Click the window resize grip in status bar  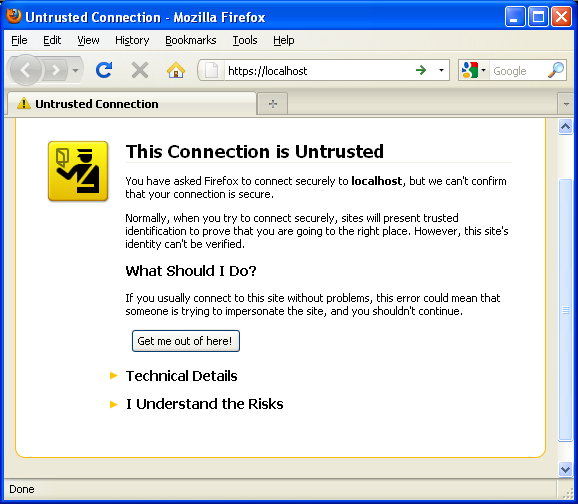pos(567,493)
